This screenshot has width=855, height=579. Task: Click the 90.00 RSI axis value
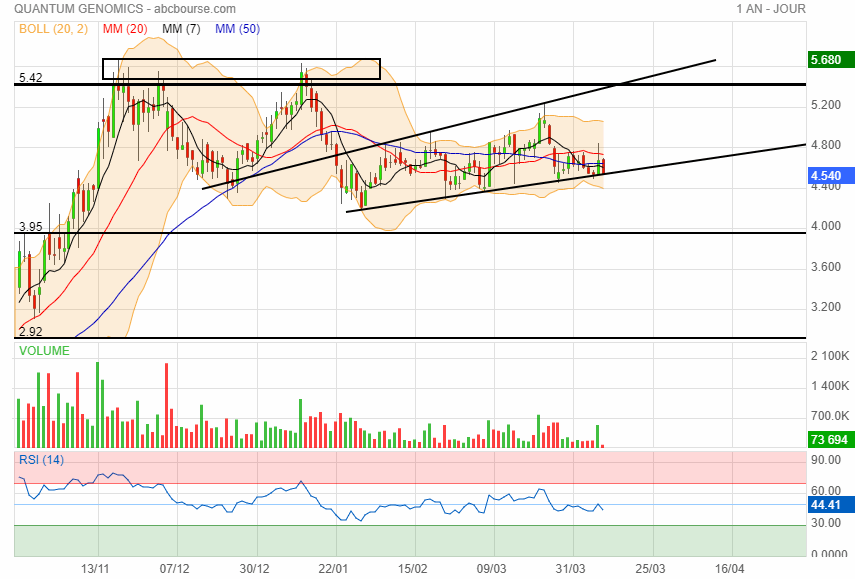tap(826, 460)
